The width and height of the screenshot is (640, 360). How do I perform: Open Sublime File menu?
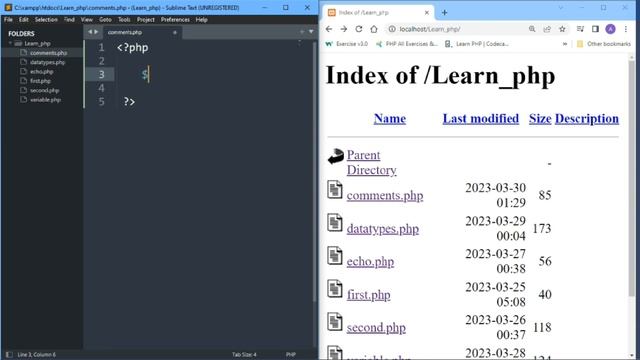click(x=9, y=20)
